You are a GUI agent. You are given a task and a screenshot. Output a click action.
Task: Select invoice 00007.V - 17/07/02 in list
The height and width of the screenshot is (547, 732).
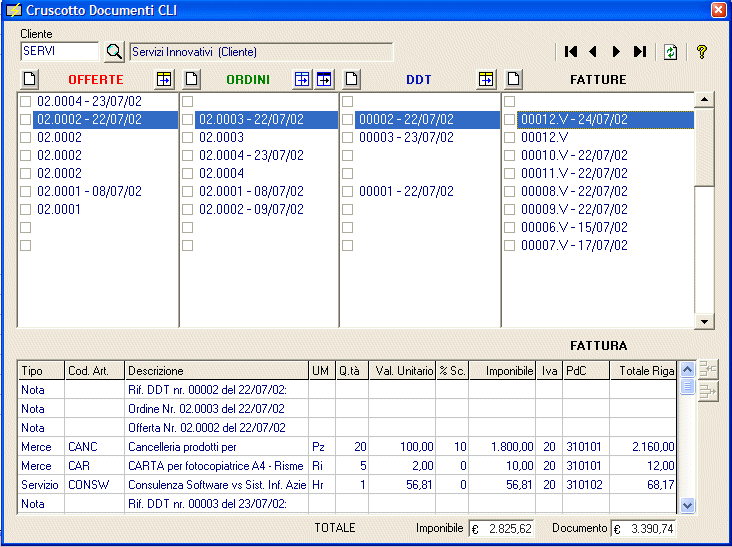[x=574, y=245]
